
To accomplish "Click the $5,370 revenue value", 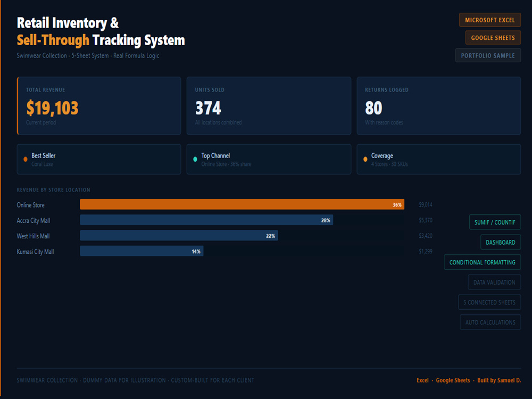I will click(x=426, y=220).
